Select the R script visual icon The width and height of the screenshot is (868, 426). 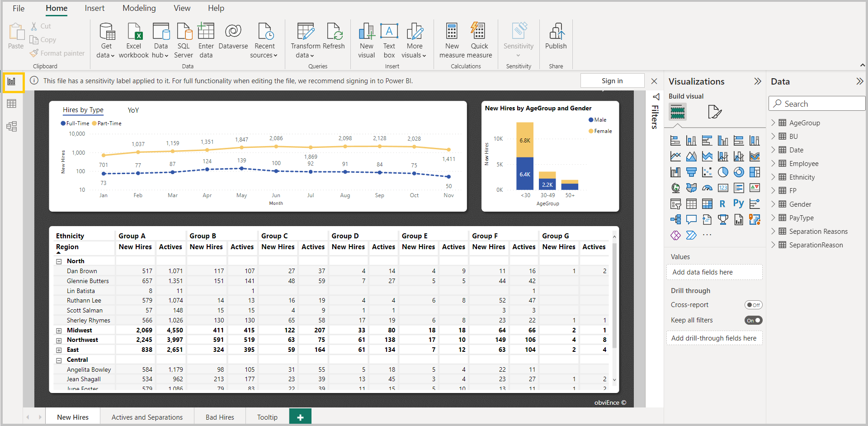722,204
